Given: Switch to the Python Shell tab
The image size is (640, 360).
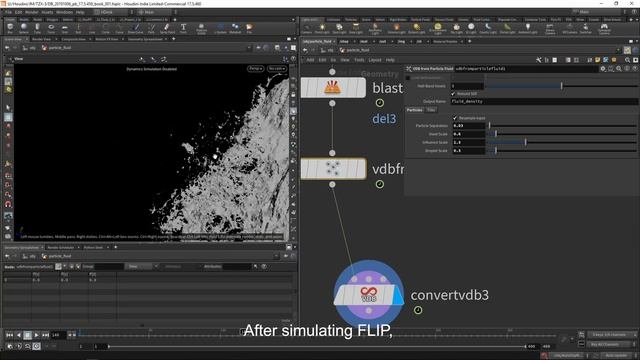Looking at the screenshot, I should [x=93, y=247].
